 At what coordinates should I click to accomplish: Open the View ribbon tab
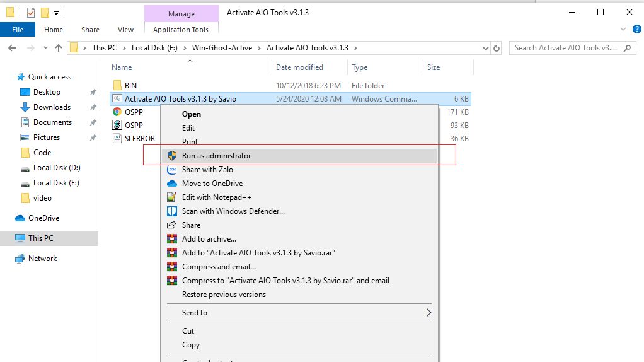(x=125, y=30)
